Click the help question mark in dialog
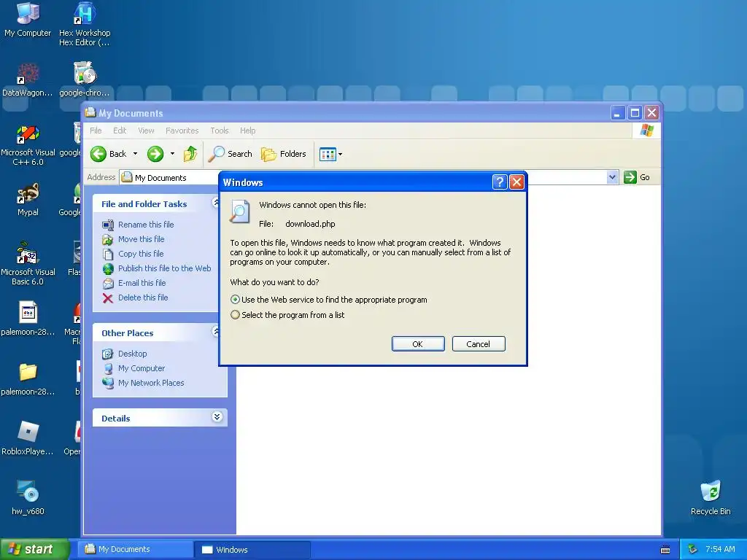 coord(499,182)
